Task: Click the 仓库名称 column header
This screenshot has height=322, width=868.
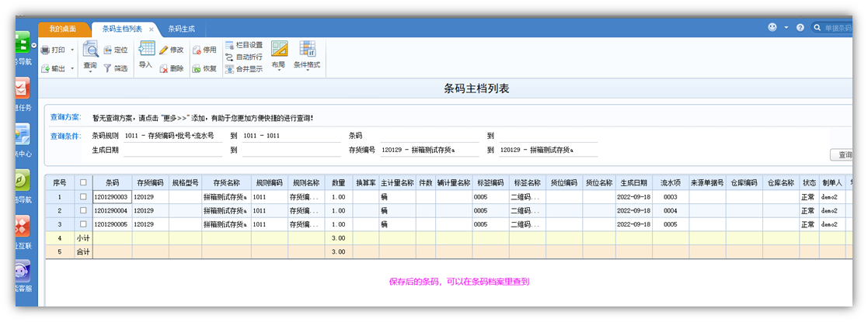Action: pos(780,182)
